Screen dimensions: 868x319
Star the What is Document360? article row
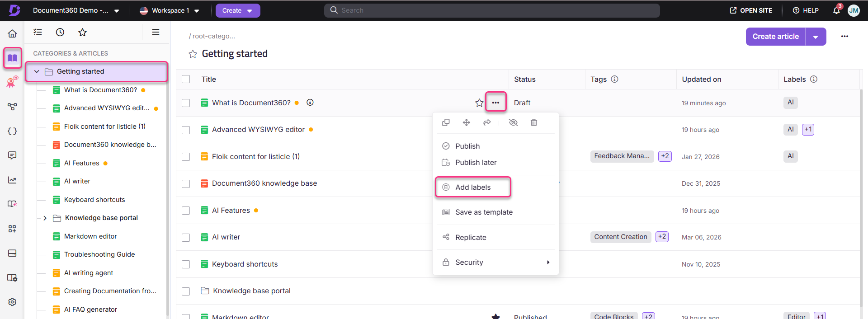(479, 103)
